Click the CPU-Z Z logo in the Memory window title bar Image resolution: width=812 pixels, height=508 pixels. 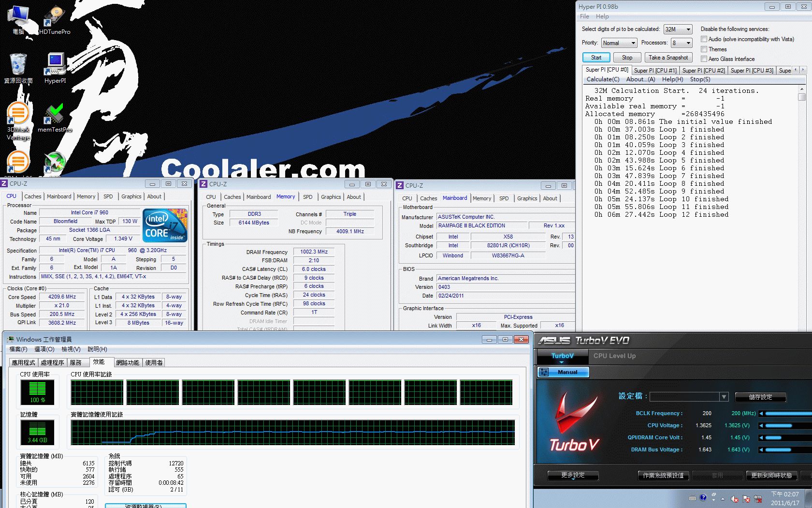coord(203,184)
